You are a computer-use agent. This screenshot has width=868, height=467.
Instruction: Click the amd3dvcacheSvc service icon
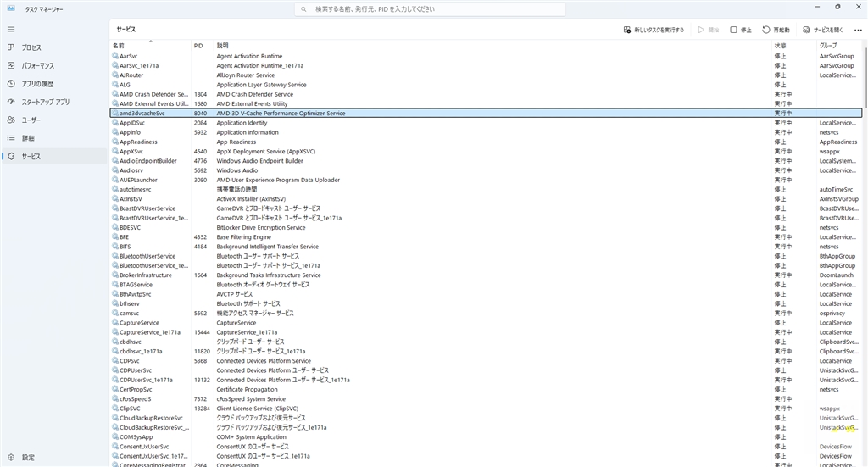tap(115, 113)
